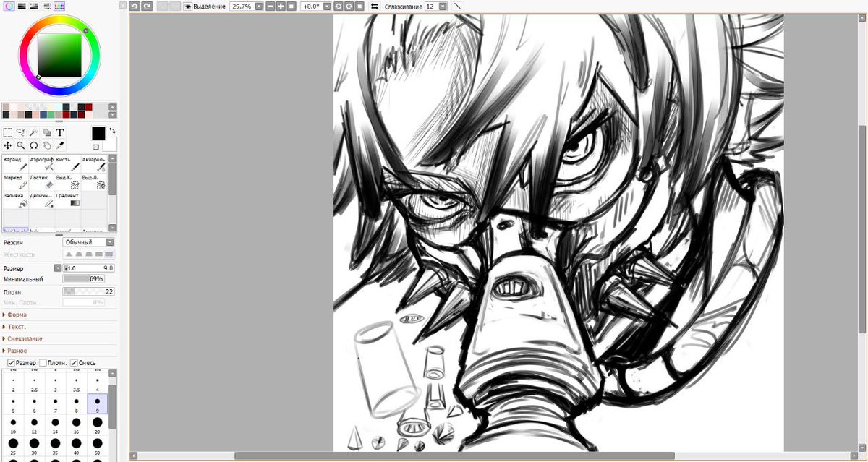
Task: Toggle the swatches panel icon
Action: [x=59, y=6]
